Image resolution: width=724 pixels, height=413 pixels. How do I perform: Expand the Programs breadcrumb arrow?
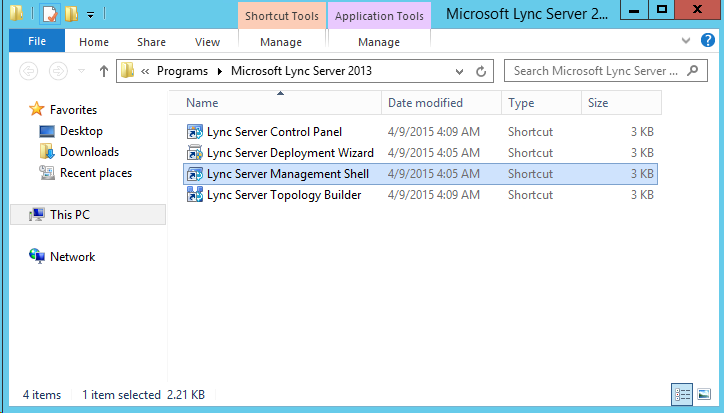(220, 71)
